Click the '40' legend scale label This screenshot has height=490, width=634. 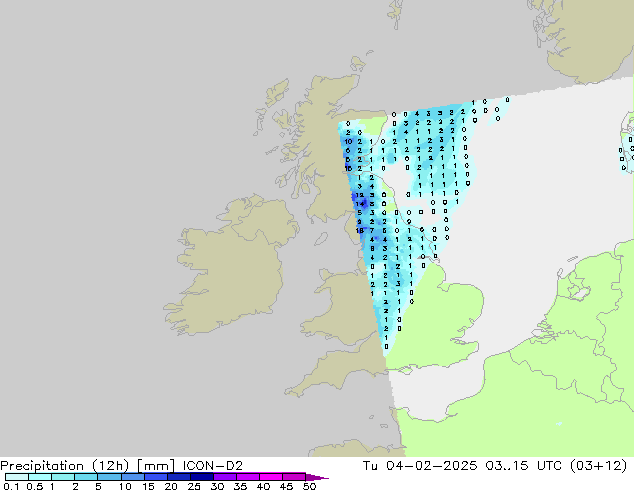(263, 486)
